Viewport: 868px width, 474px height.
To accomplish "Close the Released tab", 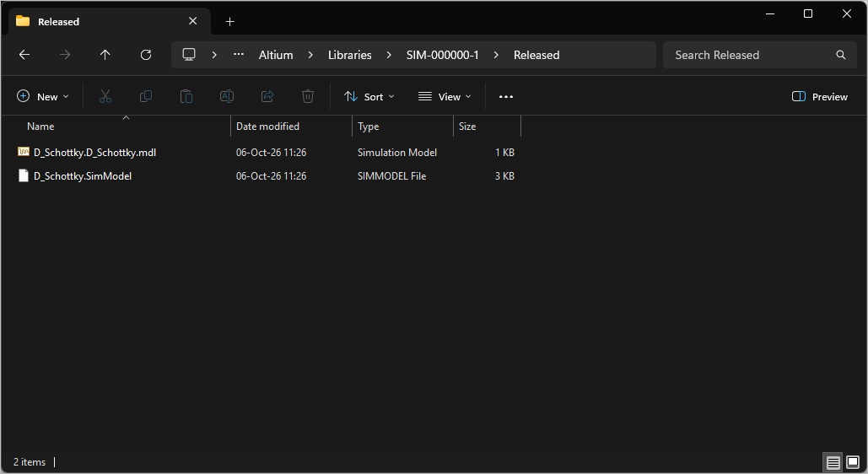I will click(x=192, y=21).
